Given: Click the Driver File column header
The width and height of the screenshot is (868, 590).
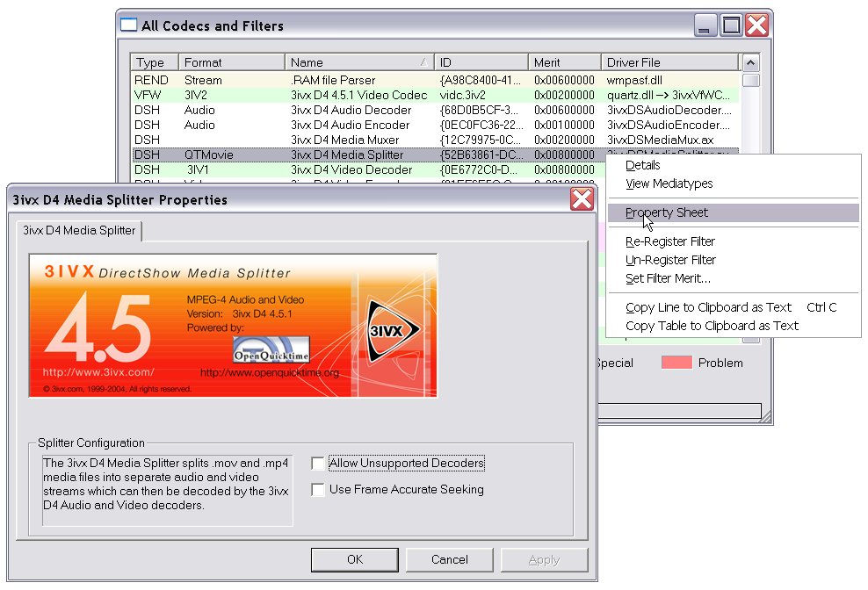Looking at the screenshot, I should pos(670,62).
